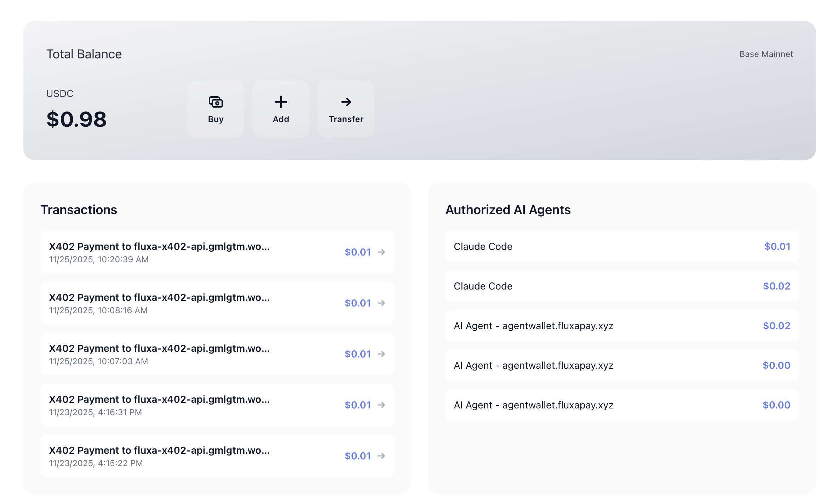Viewport: 838px width, 504px height.
Task: Open arrow for 4:16:31 PM transaction
Action: pyautogui.click(x=381, y=405)
